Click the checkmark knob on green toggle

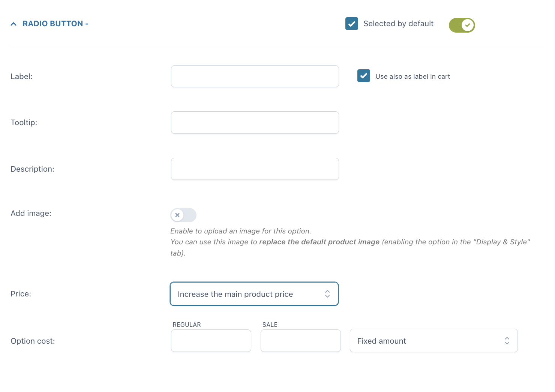pos(468,25)
